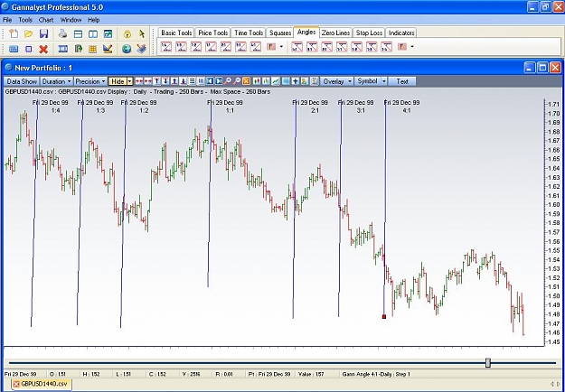Switch to the Basic Tools tab
The height and width of the screenshot is (392, 565).
coord(176,33)
